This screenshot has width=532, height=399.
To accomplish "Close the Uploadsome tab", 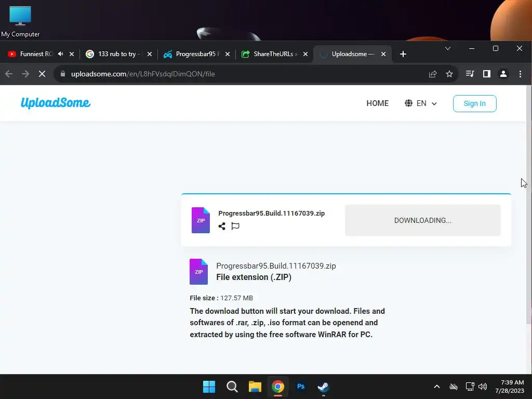I will pos(383,54).
